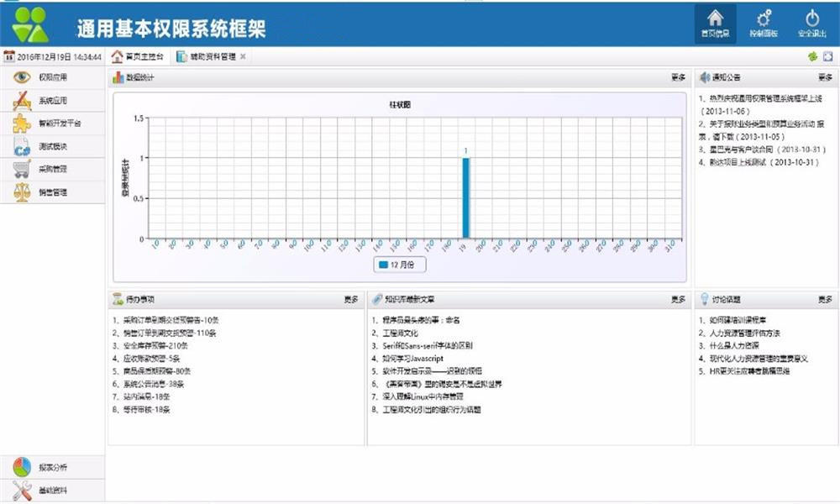840x504 pixels.
Task: Open to-do item 5 ending in 80条
Action: (151, 371)
